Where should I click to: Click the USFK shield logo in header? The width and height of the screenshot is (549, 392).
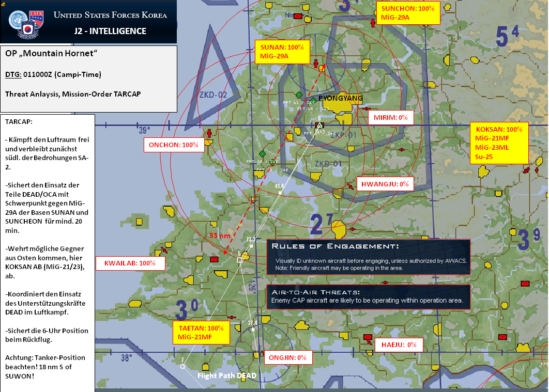pyautogui.click(x=37, y=18)
